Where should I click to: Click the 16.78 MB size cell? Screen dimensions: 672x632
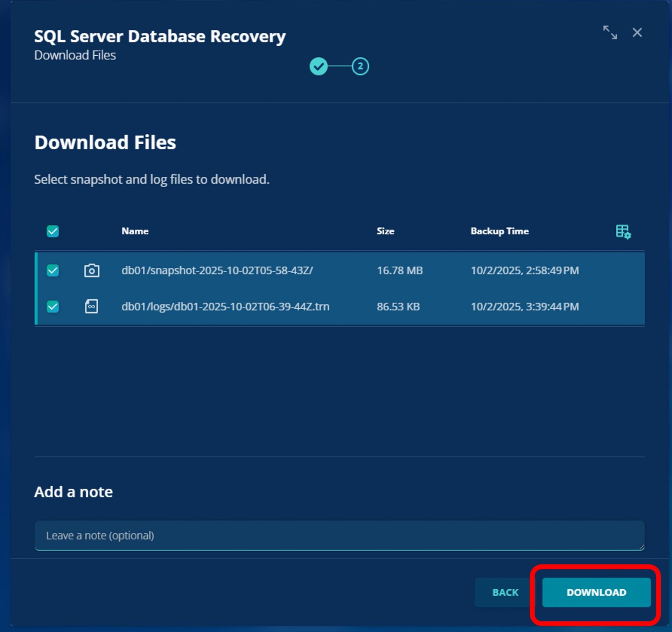[400, 271]
